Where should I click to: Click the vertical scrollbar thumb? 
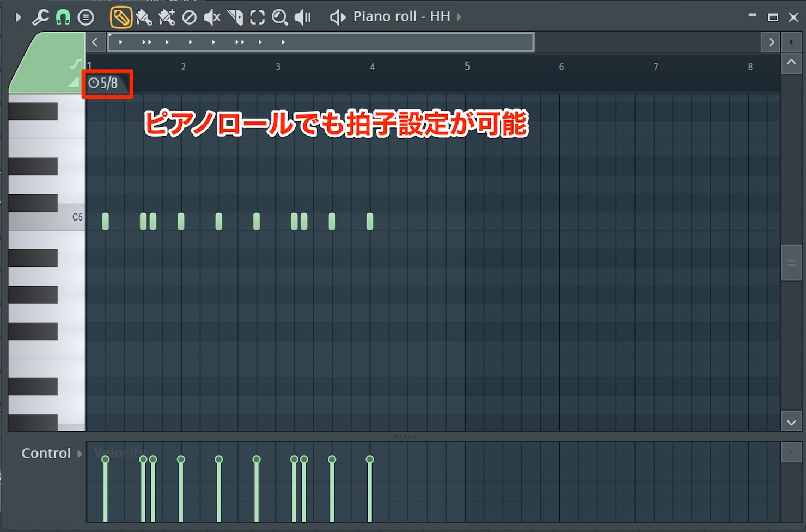(x=791, y=263)
